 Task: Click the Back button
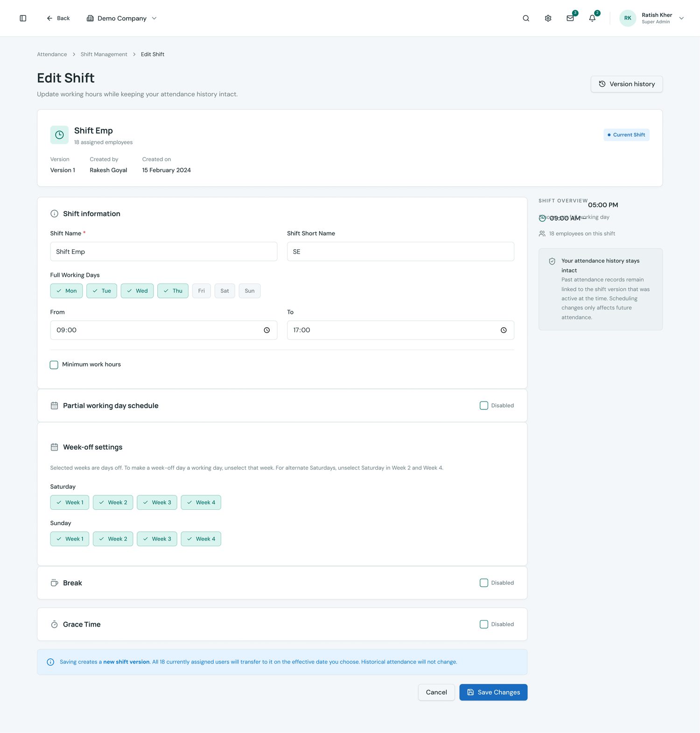coord(58,18)
